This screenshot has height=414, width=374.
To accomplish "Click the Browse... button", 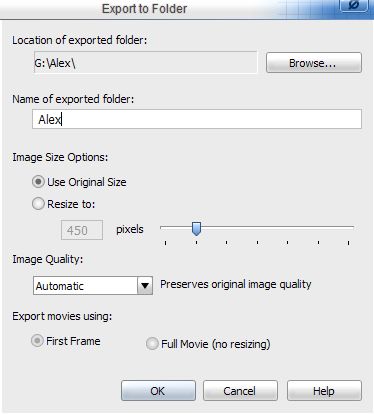I will tap(314, 63).
